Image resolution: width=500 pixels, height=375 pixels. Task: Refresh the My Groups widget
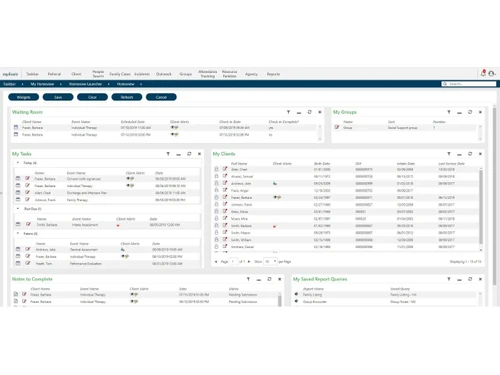coord(470,112)
